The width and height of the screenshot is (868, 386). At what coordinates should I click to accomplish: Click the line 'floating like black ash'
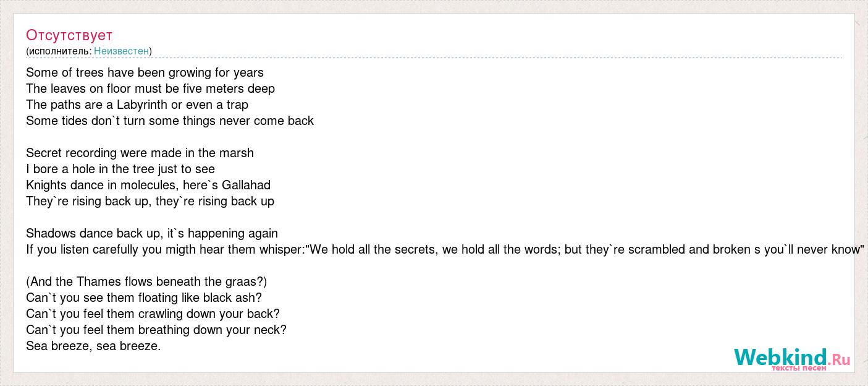(x=144, y=298)
